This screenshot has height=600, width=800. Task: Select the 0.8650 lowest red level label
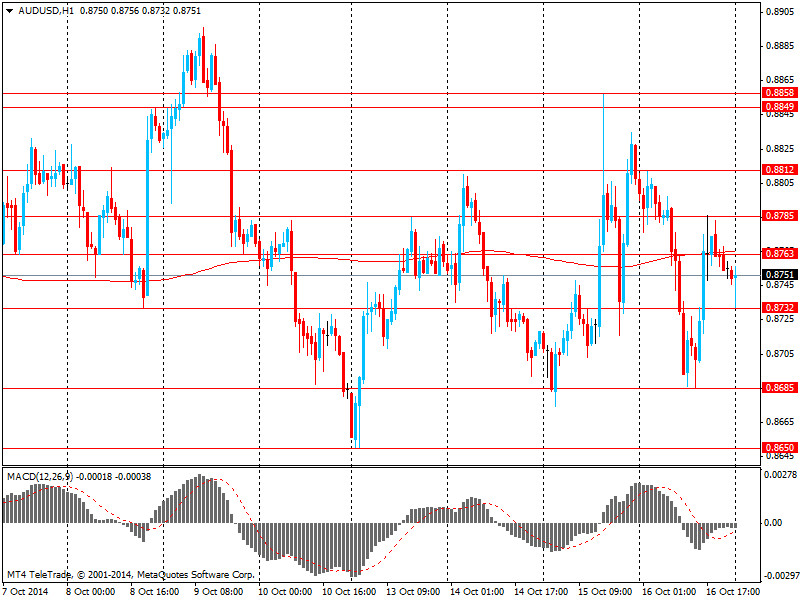click(x=779, y=448)
